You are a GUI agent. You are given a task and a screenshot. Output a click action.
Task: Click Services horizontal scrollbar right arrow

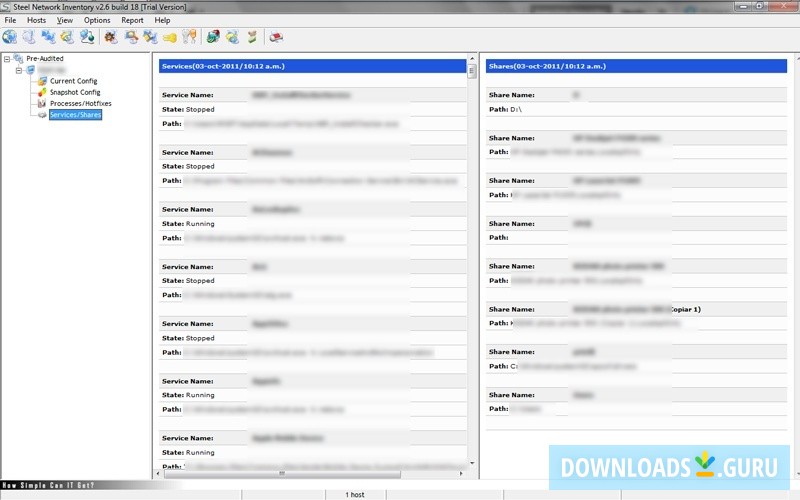[x=461, y=473]
